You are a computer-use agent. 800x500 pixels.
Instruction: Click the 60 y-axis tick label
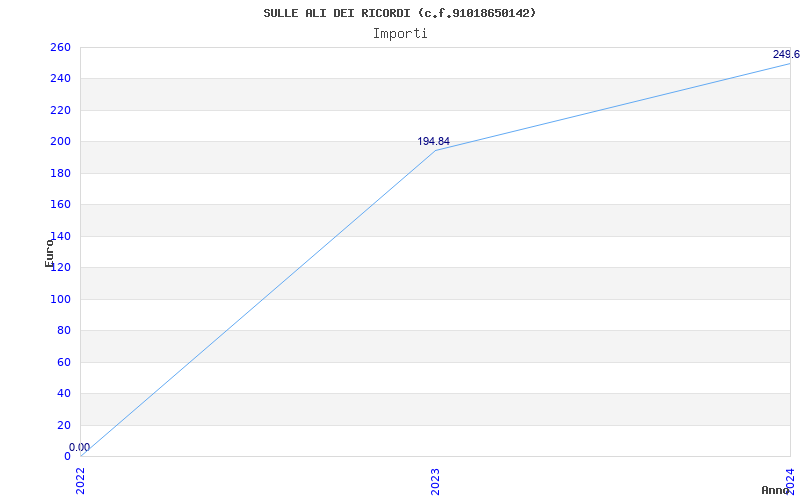pos(64,362)
